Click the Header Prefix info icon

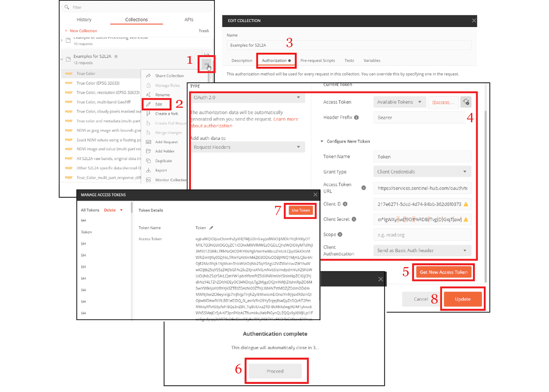click(356, 118)
